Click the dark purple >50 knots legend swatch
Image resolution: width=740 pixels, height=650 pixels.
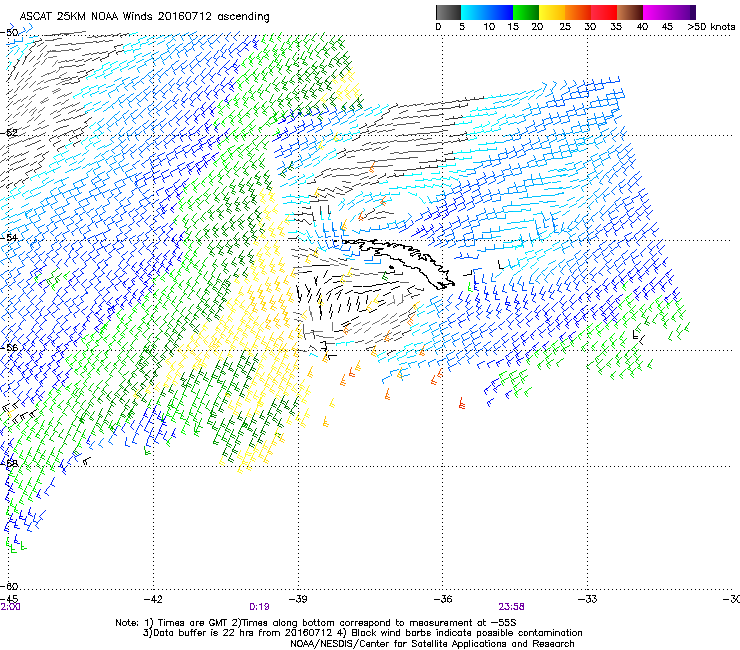[693, 12]
